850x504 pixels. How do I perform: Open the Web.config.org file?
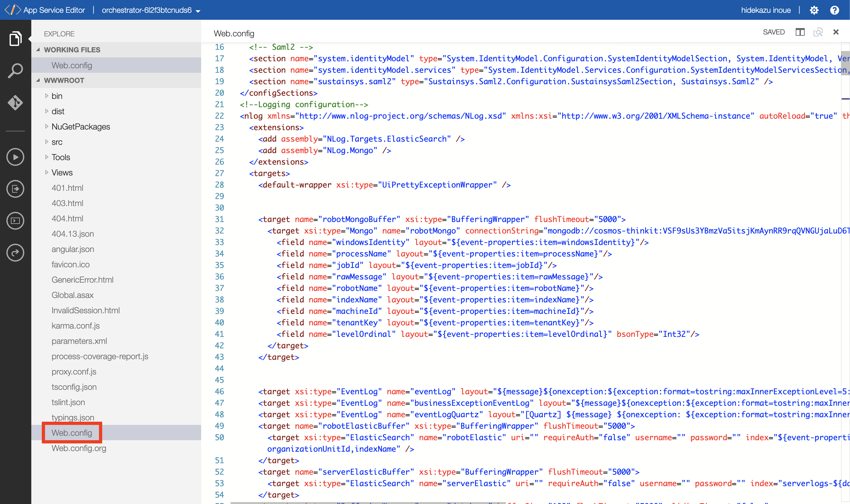point(79,448)
